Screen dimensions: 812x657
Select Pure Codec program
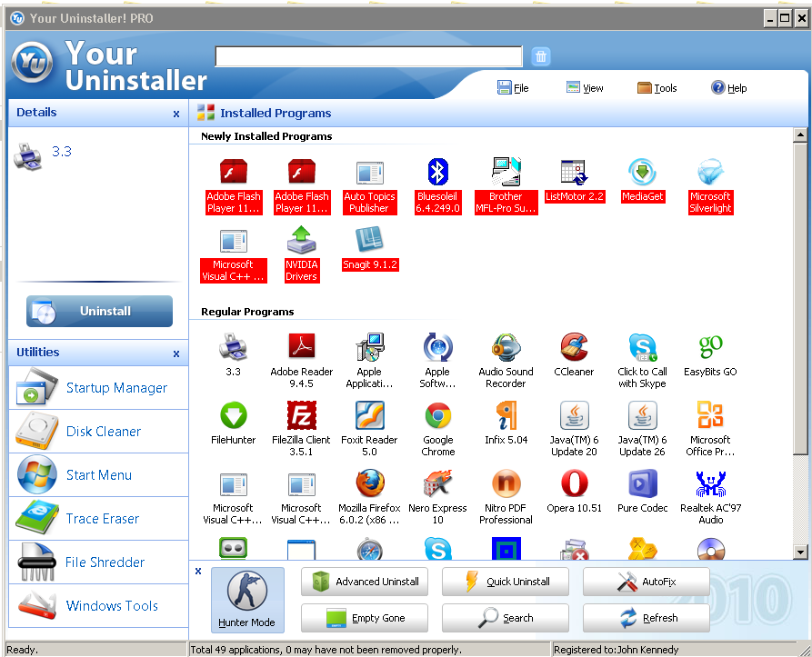pyautogui.click(x=643, y=492)
